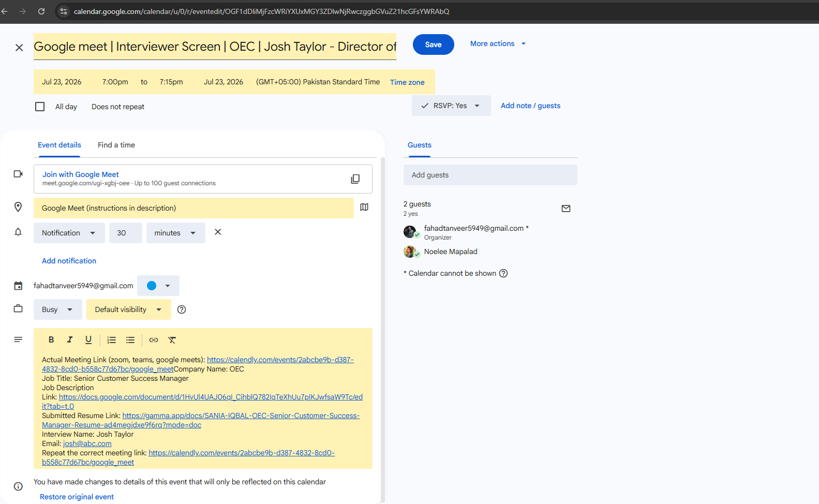Click the location pin icon
The width and height of the screenshot is (819, 504).
18,207
